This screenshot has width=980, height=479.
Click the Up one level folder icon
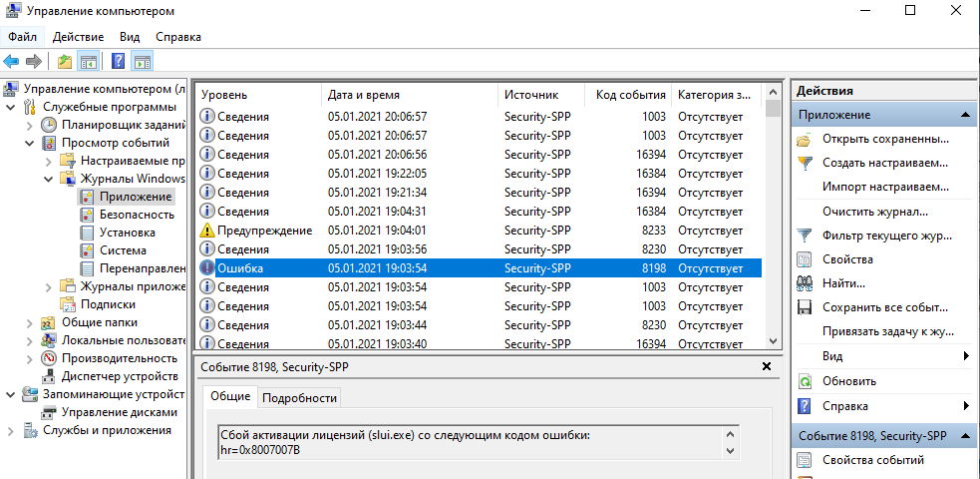(x=65, y=61)
